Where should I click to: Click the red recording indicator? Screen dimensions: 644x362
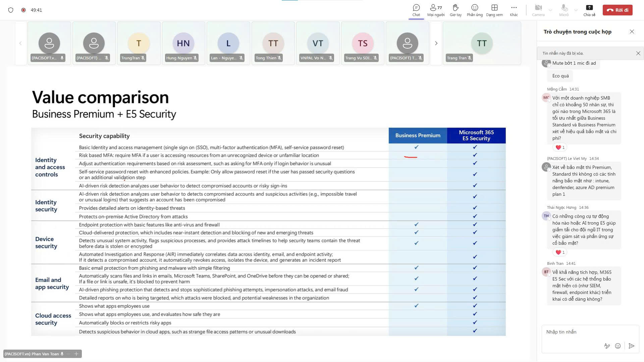(23, 10)
